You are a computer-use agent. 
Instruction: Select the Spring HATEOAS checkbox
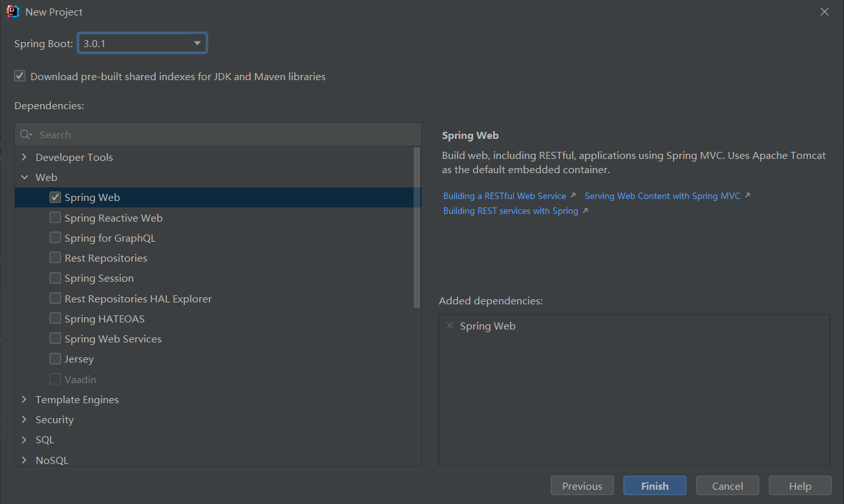click(55, 319)
